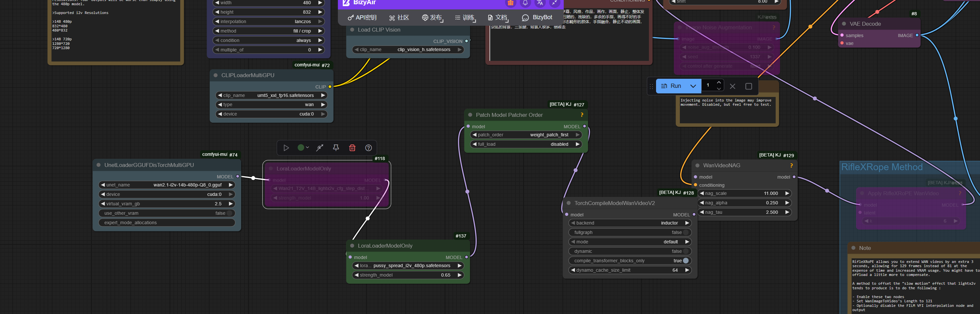Collapse Load CLIP Vision node dot

(352, 30)
